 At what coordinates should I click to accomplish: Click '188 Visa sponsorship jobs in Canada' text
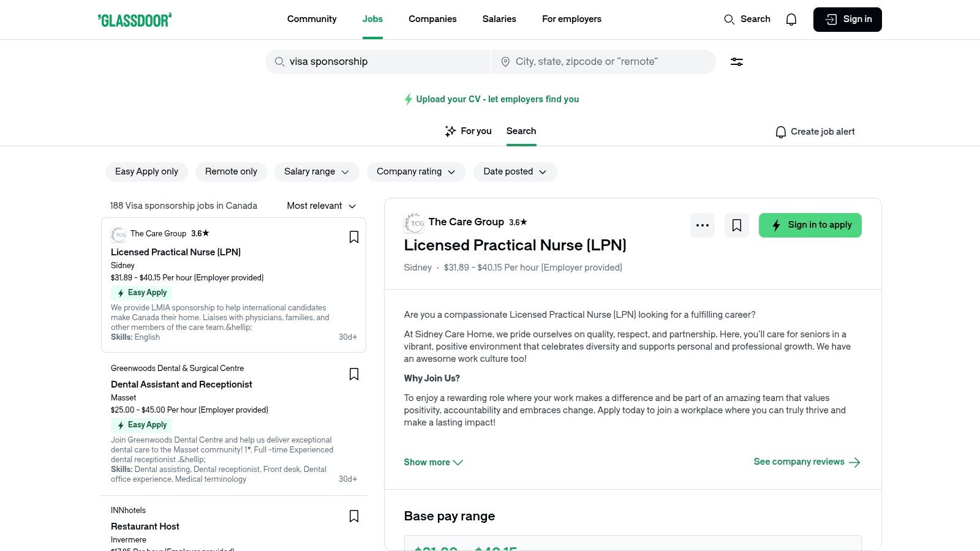coord(184,206)
